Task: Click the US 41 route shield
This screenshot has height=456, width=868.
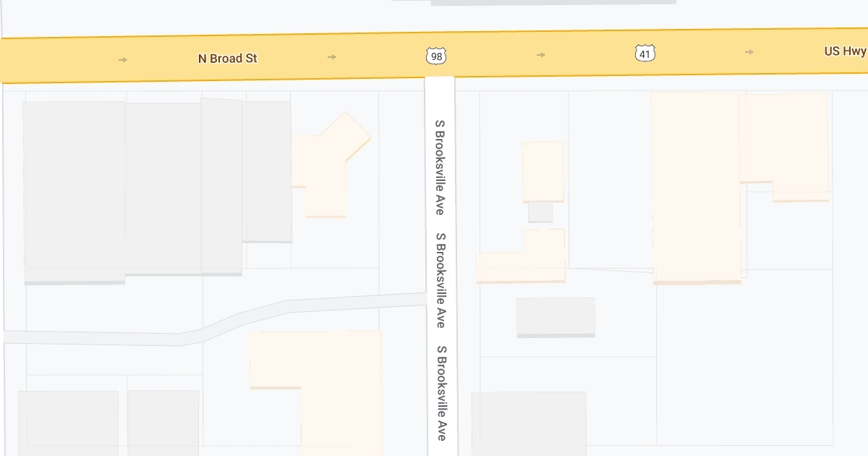Action: point(645,53)
